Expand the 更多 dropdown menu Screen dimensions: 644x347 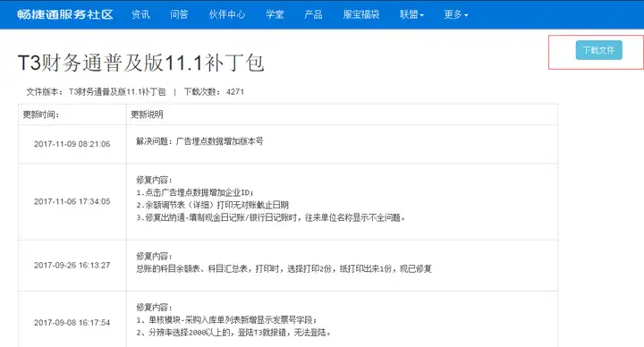click(456, 14)
